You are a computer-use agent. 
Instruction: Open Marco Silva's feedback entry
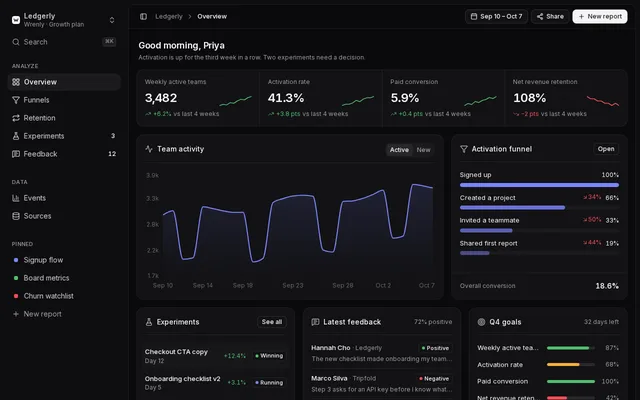click(382, 384)
